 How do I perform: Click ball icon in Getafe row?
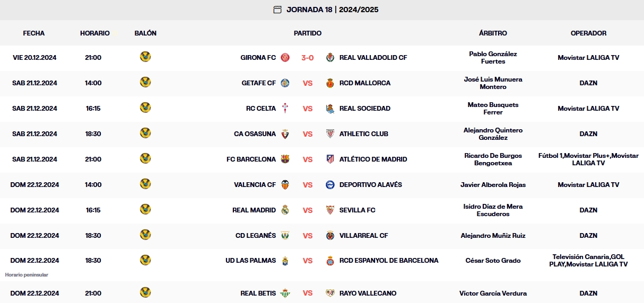tap(145, 82)
